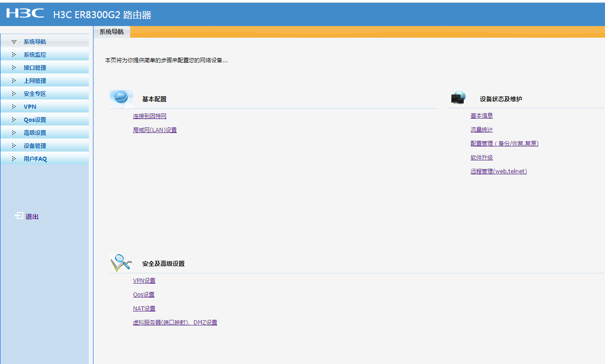The height and width of the screenshot is (364, 605).
Task: Open the 虚拟服务器(端口映射)、DMZ设置 link
Action: point(175,323)
